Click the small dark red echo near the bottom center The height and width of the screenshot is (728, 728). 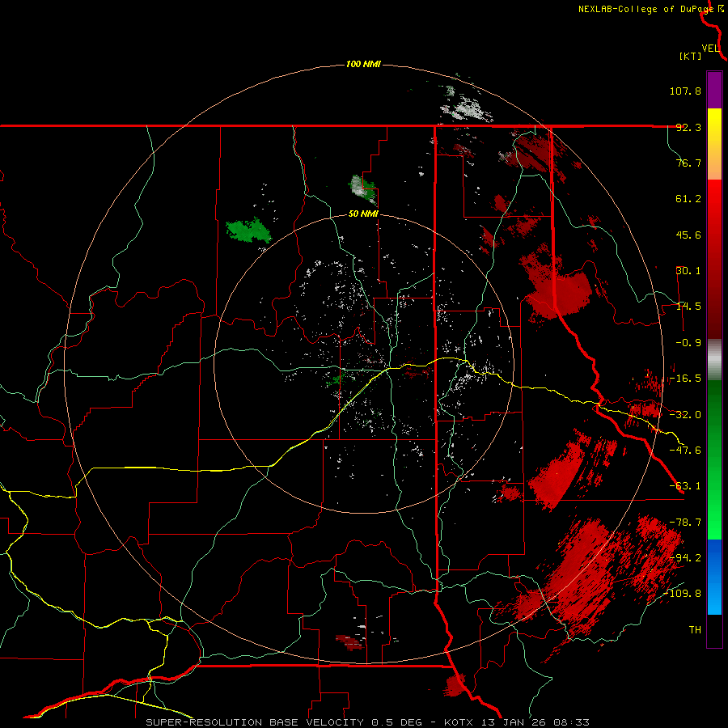pyautogui.click(x=349, y=642)
